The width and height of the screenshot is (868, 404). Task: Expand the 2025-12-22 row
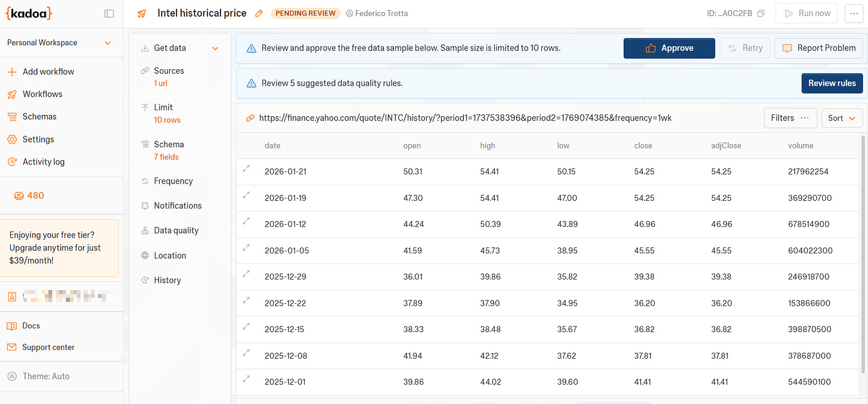[x=246, y=300]
